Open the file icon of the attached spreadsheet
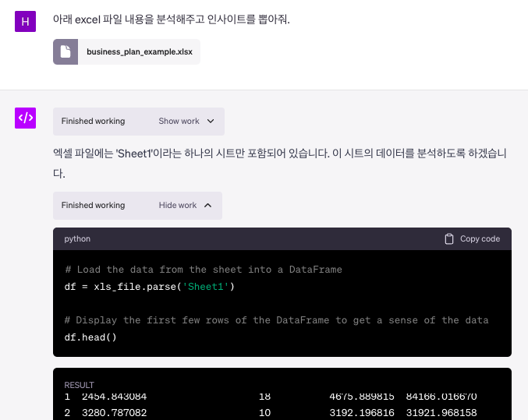 tap(66, 52)
